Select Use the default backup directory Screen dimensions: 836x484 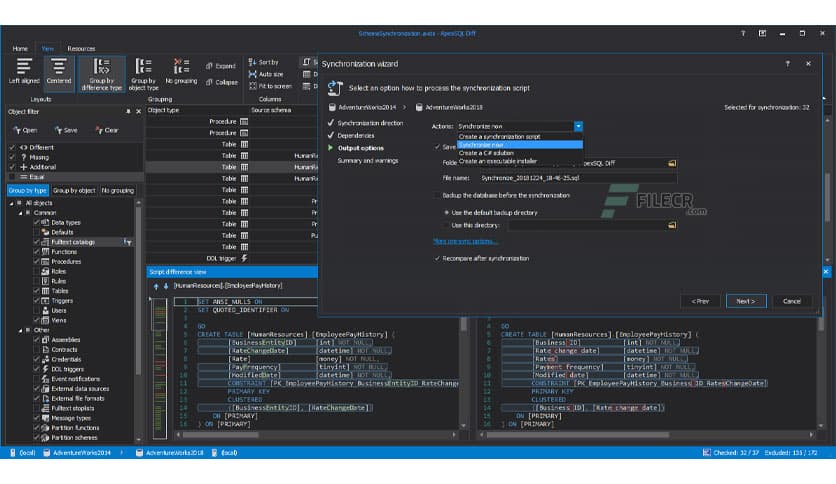click(x=446, y=213)
